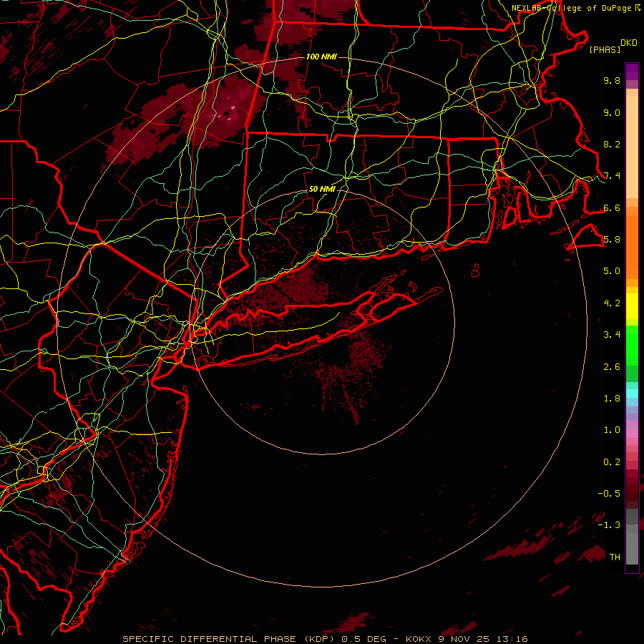Click the purple top segment of color bar
Image resolution: width=644 pixels, height=644 pixels.
tap(632, 72)
